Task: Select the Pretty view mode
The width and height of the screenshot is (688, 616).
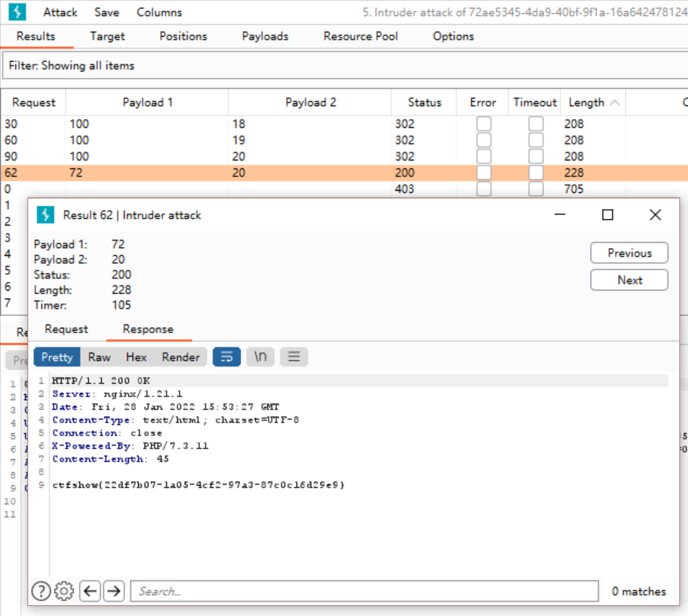Action: pos(57,357)
